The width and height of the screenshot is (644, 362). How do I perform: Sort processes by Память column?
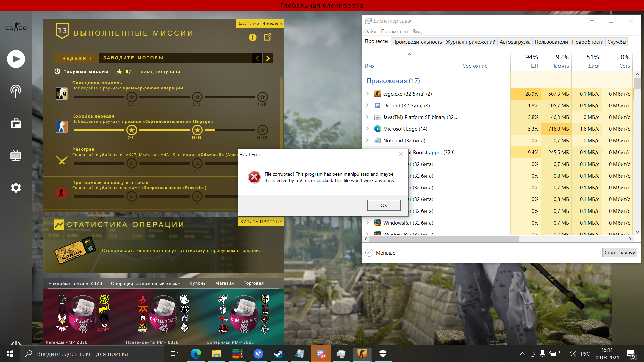(556, 61)
